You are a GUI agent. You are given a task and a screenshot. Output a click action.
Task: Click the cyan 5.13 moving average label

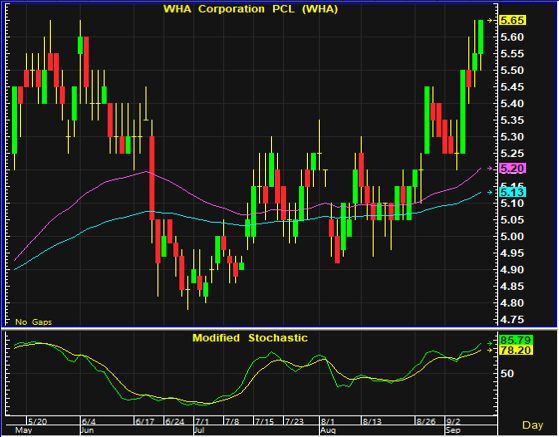[x=512, y=192]
